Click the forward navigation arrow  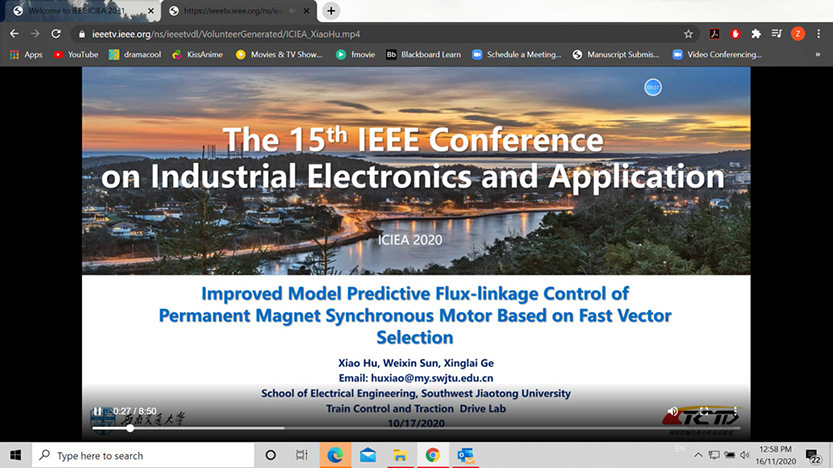click(35, 34)
